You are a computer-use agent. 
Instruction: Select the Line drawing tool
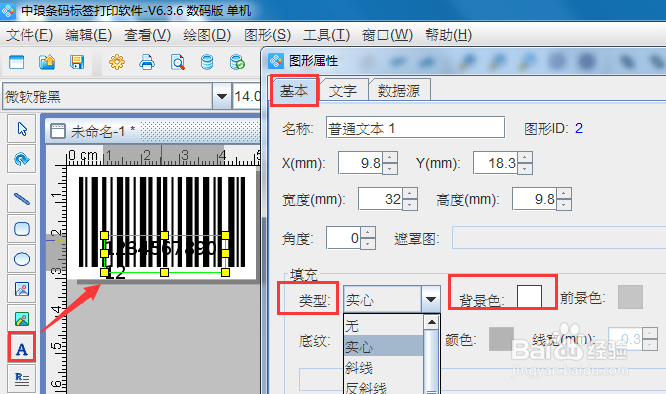point(22,198)
